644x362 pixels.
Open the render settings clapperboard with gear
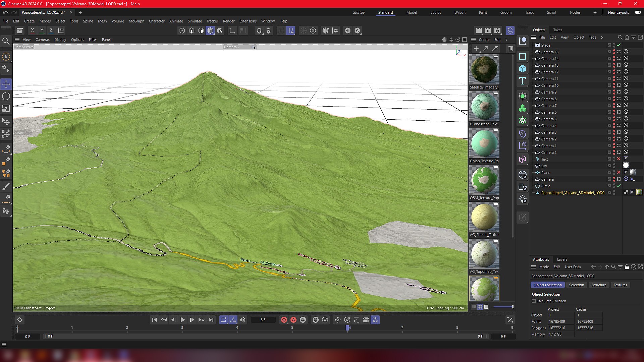(x=497, y=31)
